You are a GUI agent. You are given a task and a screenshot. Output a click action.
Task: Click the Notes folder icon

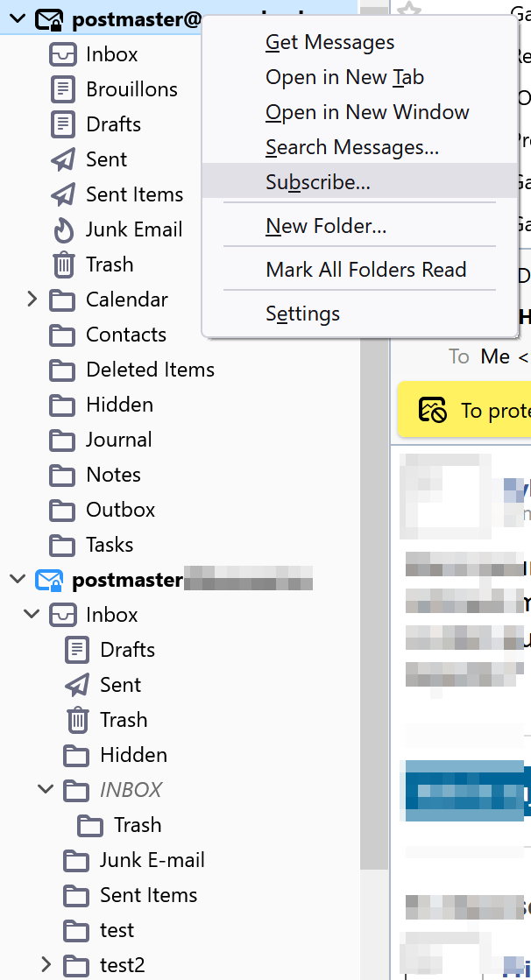point(63,475)
